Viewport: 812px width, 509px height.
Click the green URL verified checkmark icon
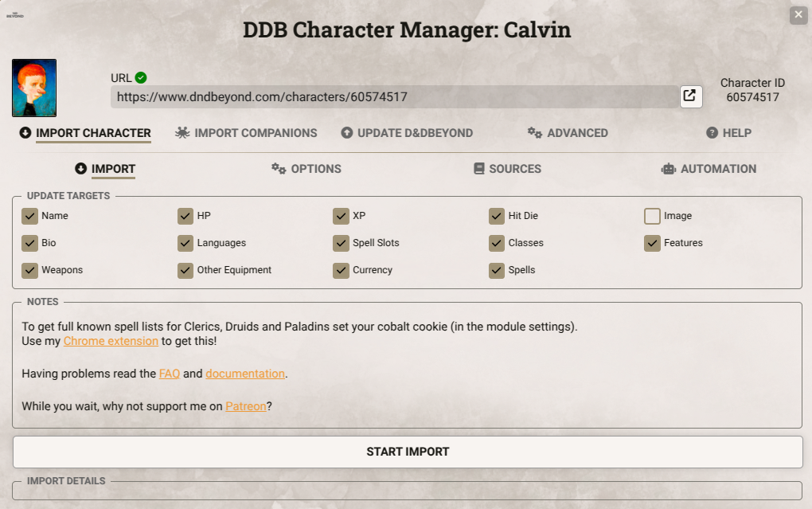[141, 78]
